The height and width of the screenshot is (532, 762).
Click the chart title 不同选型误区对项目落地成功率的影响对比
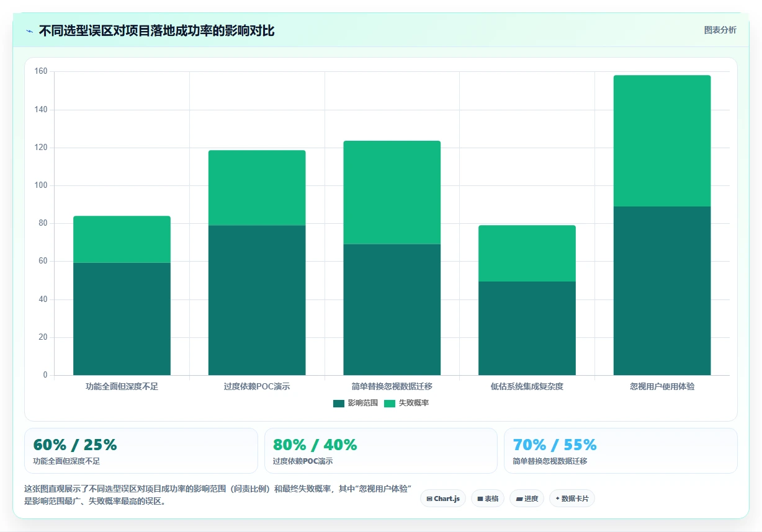(156, 30)
